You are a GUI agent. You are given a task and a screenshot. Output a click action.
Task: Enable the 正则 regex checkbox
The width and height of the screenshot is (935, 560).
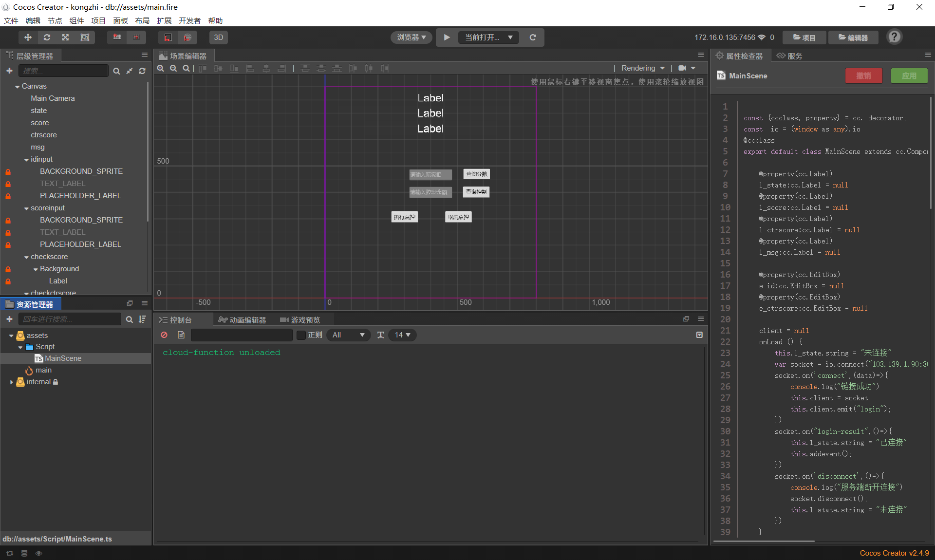(x=301, y=335)
